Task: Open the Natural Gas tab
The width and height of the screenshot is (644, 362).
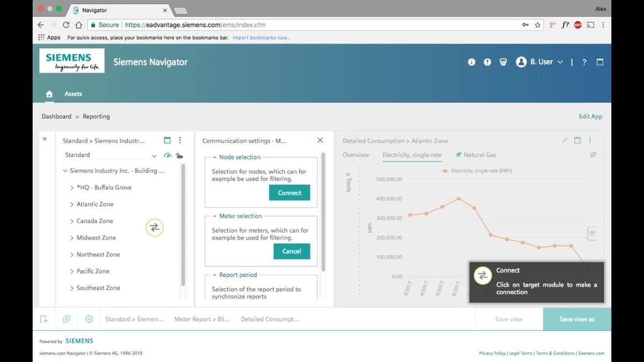Action: 475,155
